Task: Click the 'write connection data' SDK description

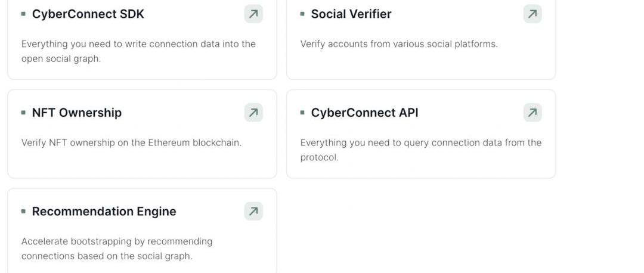Action: point(138,51)
